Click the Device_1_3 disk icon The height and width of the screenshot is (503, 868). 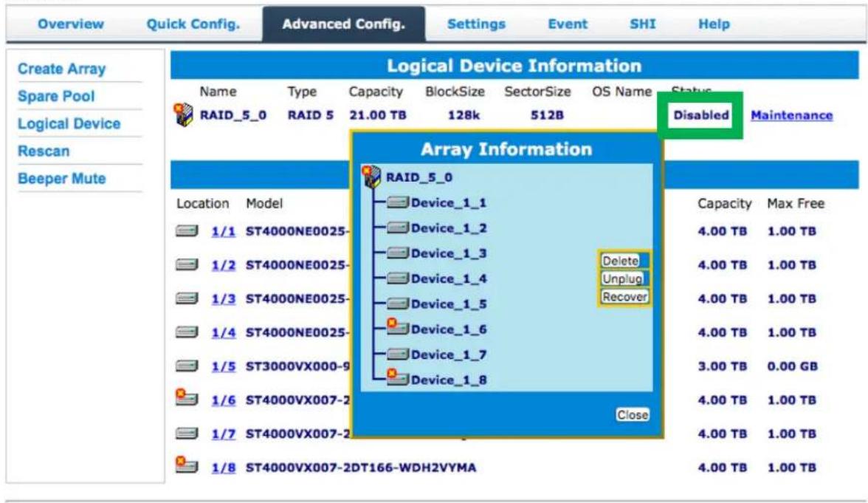pyautogui.click(x=398, y=253)
